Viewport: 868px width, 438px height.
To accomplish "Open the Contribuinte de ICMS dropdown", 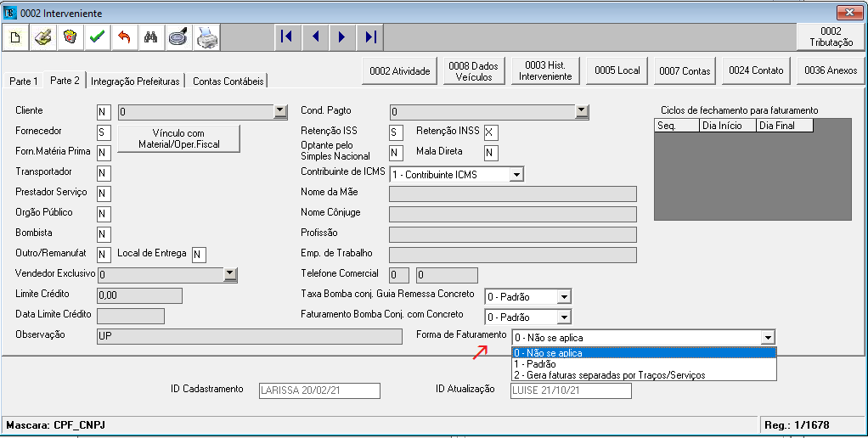I will [516, 175].
